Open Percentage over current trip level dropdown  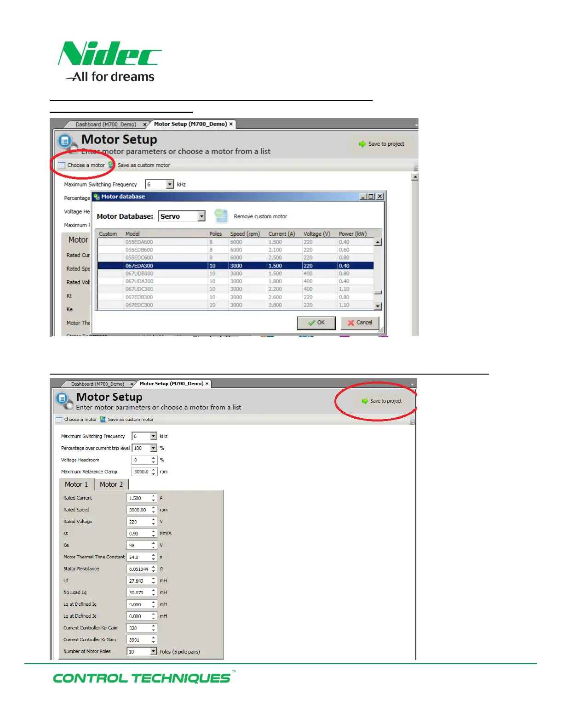(154, 448)
